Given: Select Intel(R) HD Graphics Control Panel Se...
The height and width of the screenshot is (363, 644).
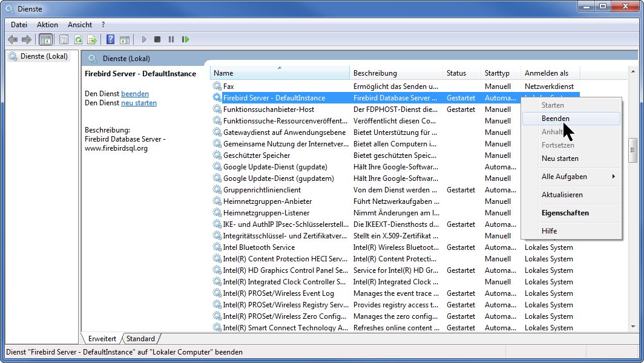Looking at the screenshot, I should (x=395, y=270).
